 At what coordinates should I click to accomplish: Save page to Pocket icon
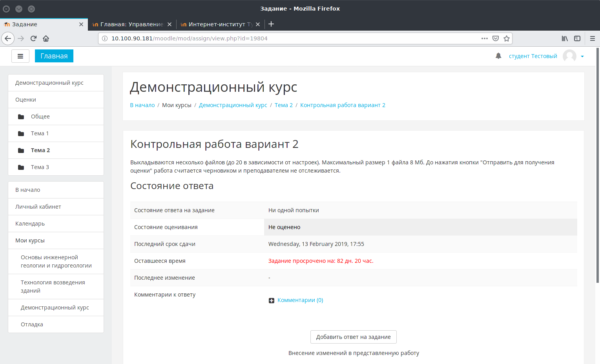[496, 38]
